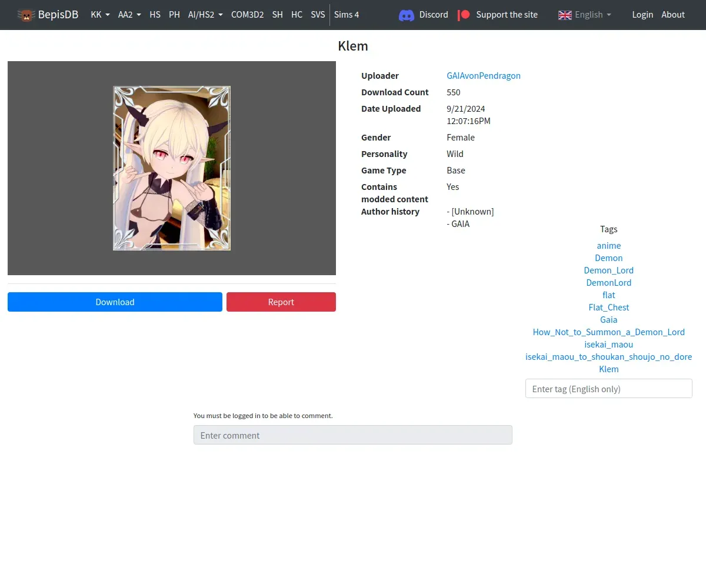Viewport: 706px width, 588px height.
Task: Click the Login link
Action: pyautogui.click(x=642, y=15)
